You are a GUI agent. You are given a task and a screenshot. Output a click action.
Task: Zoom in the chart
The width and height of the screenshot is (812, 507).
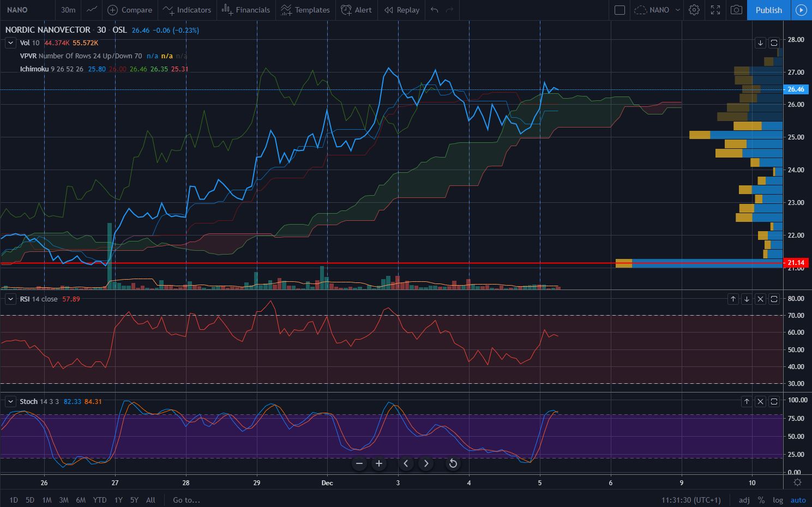(x=378, y=464)
